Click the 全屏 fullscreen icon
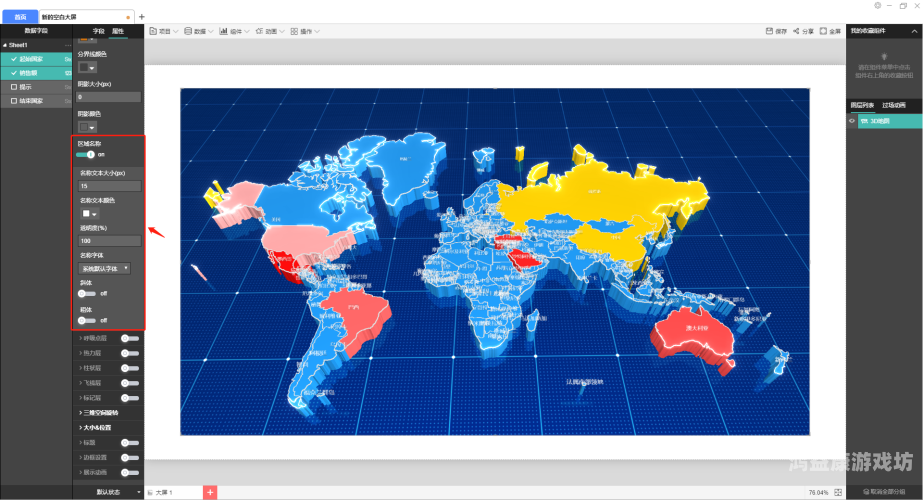923x500 pixels. (x=824, y=31)
